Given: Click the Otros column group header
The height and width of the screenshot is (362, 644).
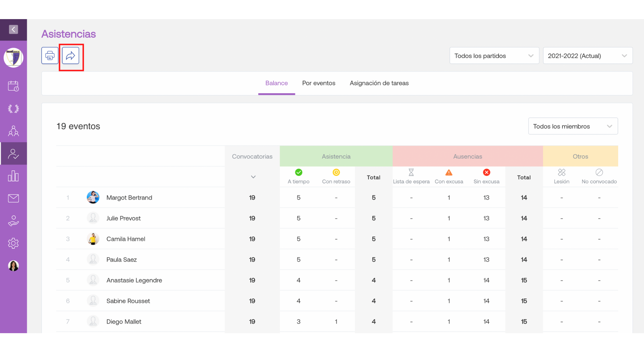Looking at the screenshot, I should click(x=580, y=157).
